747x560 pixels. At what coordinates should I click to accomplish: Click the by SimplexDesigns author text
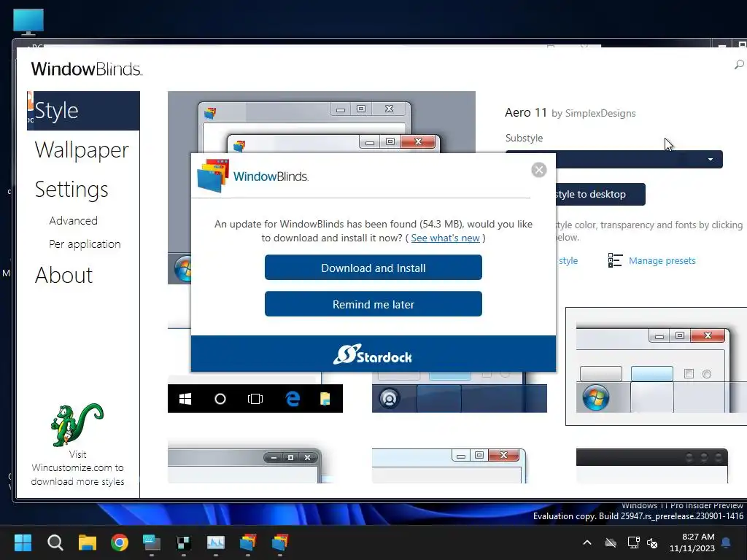point(594,113)
